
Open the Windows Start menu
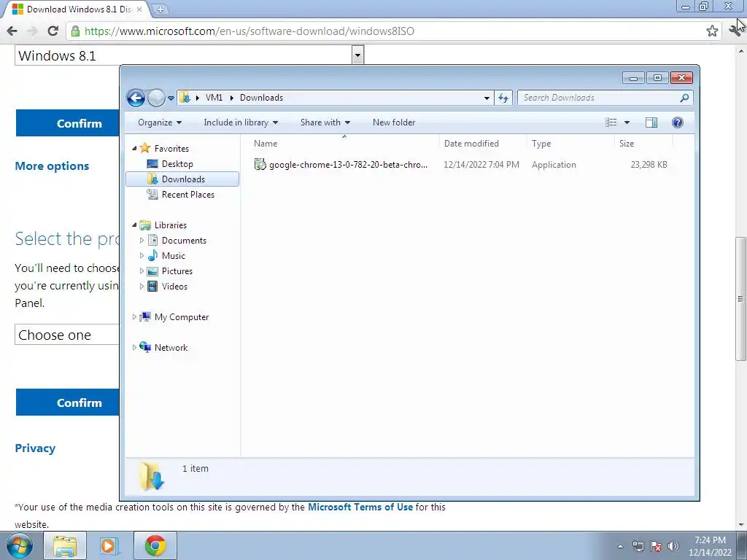click(20, 545)
